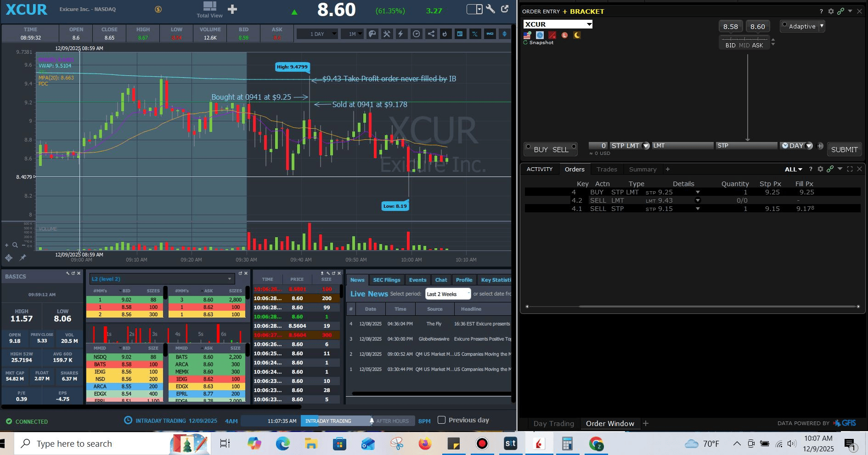Open Activity panel gear settings

[x=820, y=169]
